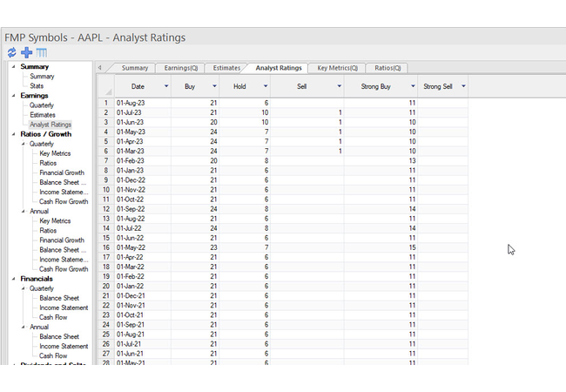Open quarterly Balance Sheet under Financials
This screenshot has width=566, height=392.
[59, 298]
